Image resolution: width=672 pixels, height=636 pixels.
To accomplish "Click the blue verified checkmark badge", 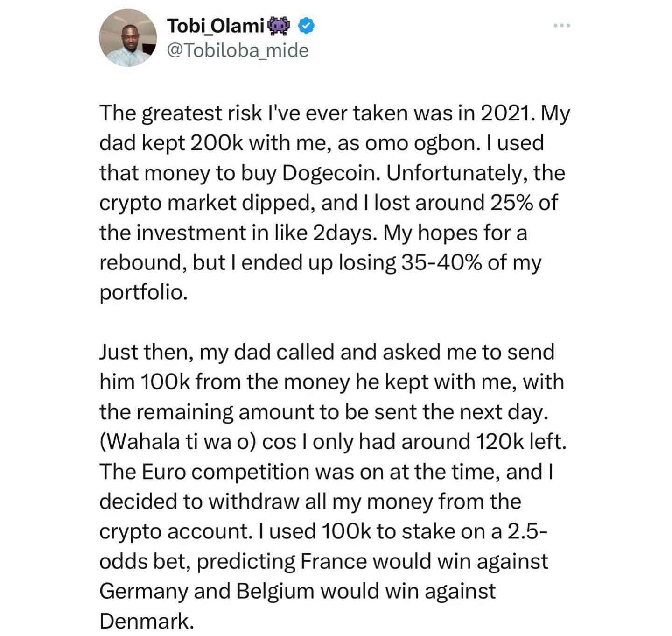I will point(306,26).
